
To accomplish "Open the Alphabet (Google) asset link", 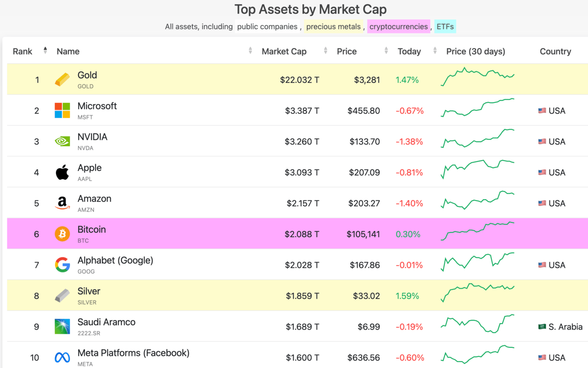I will click(115, 261).
